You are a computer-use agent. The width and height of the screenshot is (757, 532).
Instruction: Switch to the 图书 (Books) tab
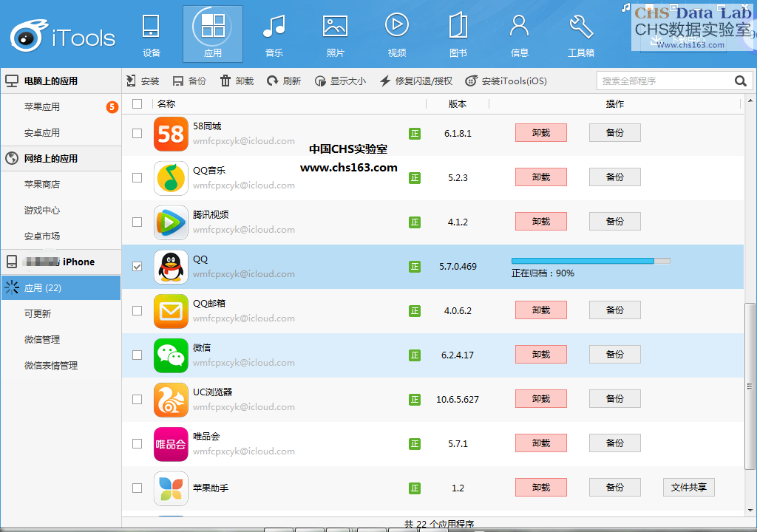pyautogui.click(x=458, y=35)
